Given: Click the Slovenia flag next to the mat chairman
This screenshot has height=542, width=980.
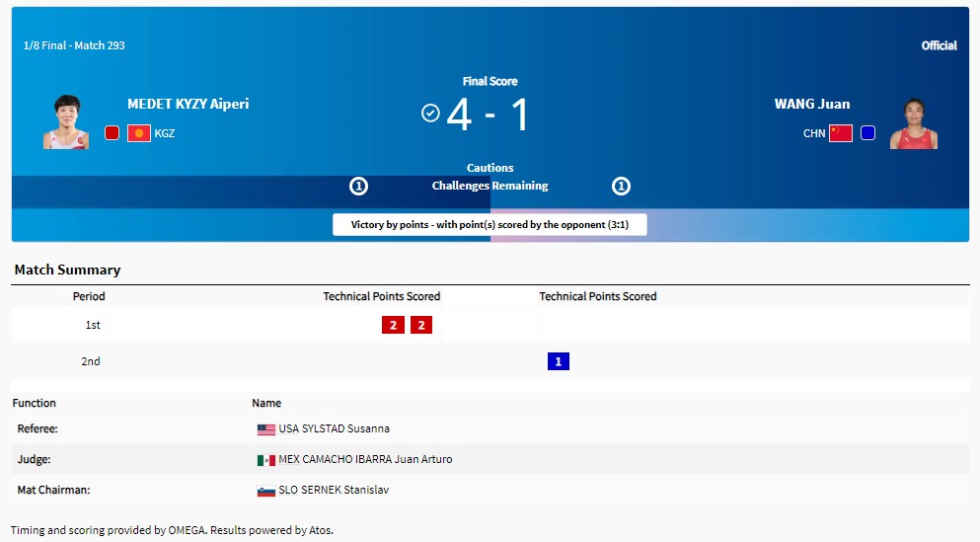Looking at the screenshot, I should click(265, 491).
